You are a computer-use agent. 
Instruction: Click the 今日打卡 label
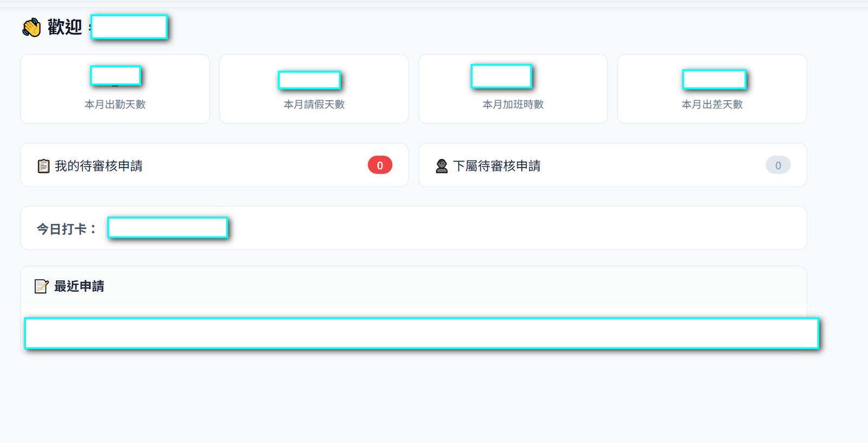[x=66, y=229]
